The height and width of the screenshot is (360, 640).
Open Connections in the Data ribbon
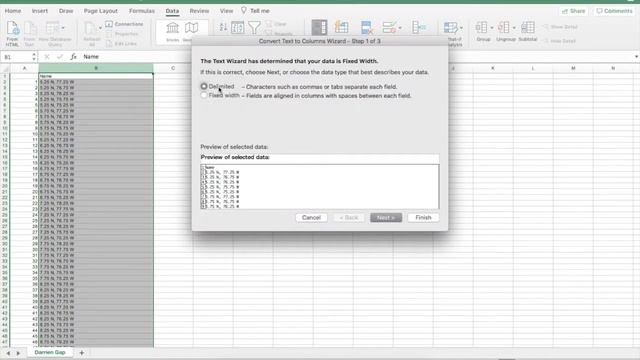(x=124, y=24)
